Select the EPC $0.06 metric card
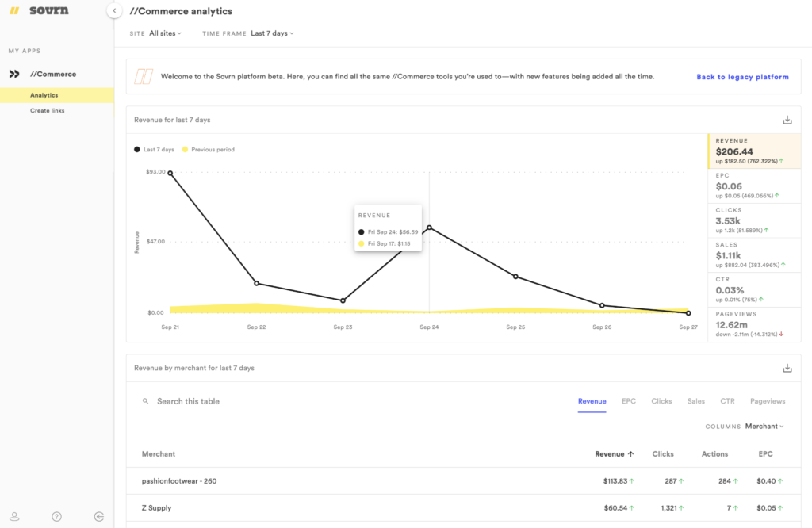Image resolution: width=812 pixels, height=528 pixels. pos(755,186)
